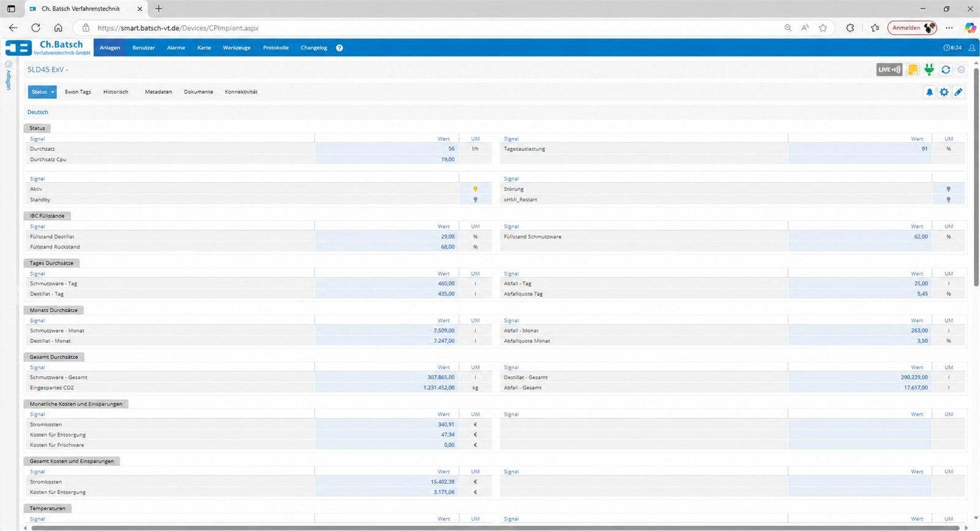
Task: Open the browser favorites list icon
Action: [875, 28]
